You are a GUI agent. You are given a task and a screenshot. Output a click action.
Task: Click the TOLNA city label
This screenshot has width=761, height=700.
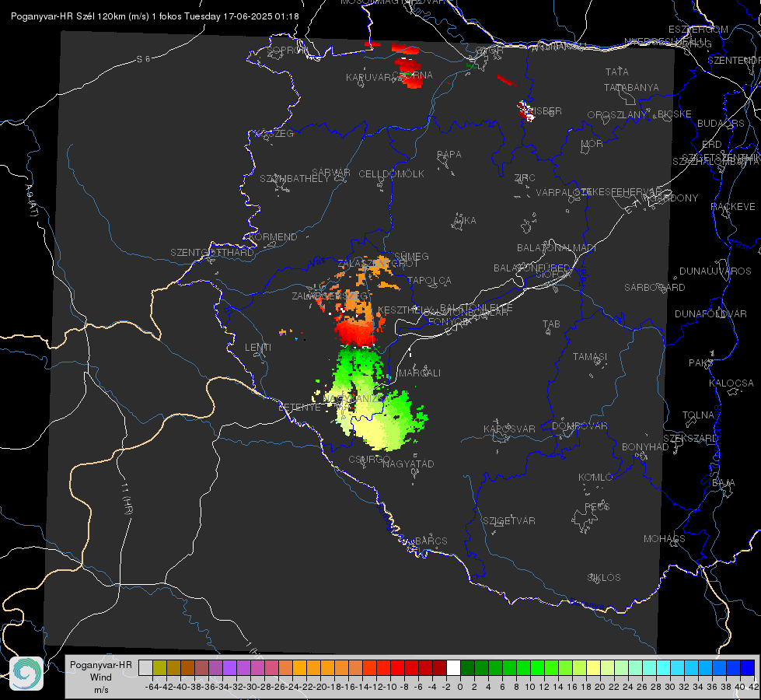(x=698, y=415)
